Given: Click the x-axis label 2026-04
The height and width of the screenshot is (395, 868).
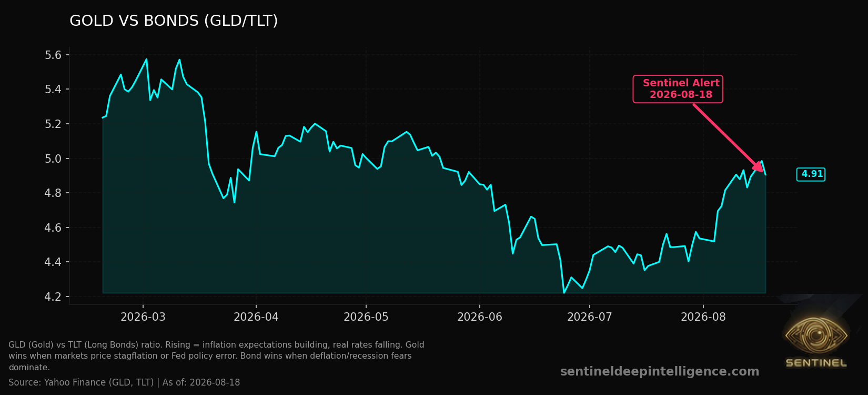Looking at the screenshot, I should click(256, 317).
